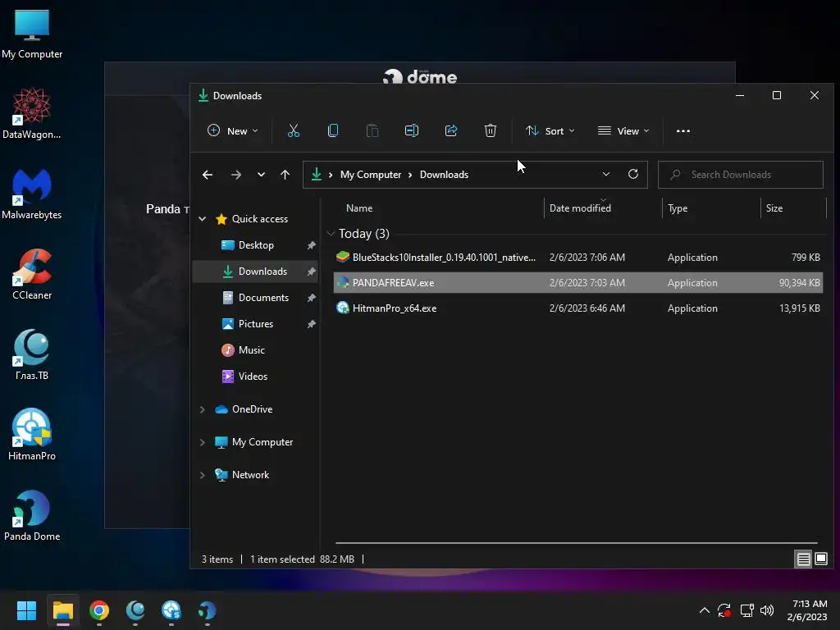Expand address bar history dropdown
Screen dimensions: 840x630
click(606, 174)
